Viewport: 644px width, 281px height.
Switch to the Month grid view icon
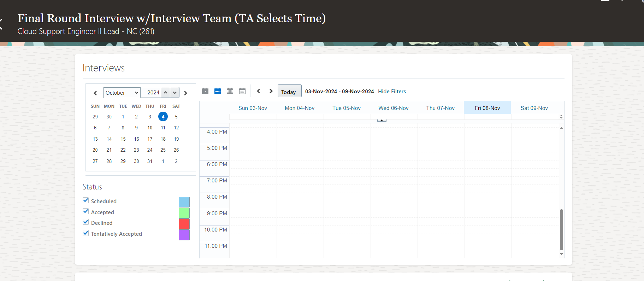(x=230, y=91)
